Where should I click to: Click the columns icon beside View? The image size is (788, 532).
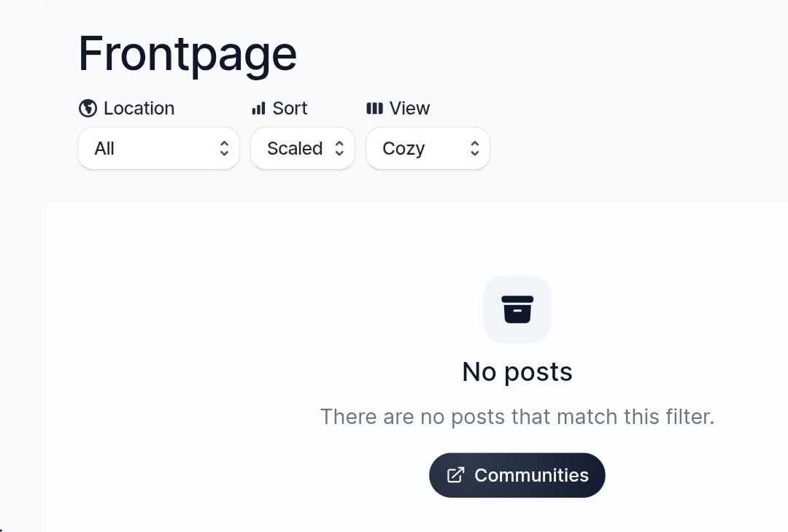(374, 109)
